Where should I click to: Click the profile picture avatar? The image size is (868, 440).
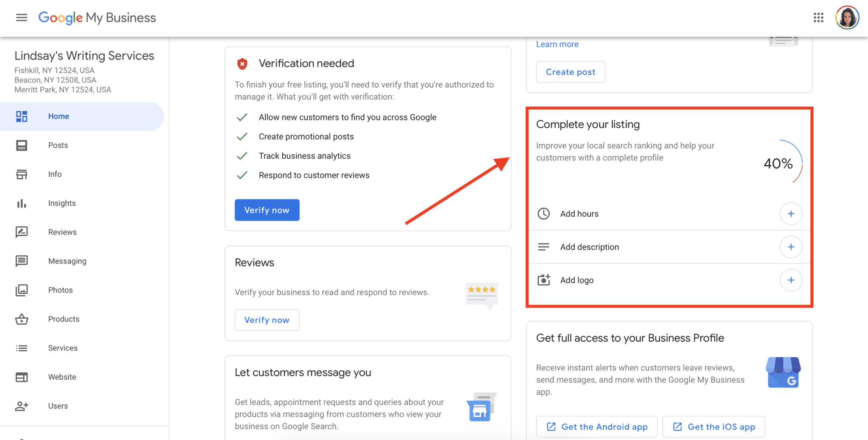(847, 17)
